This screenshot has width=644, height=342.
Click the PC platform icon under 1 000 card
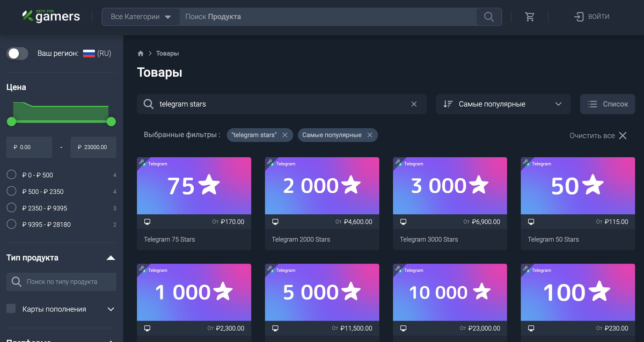click(148, 328)
